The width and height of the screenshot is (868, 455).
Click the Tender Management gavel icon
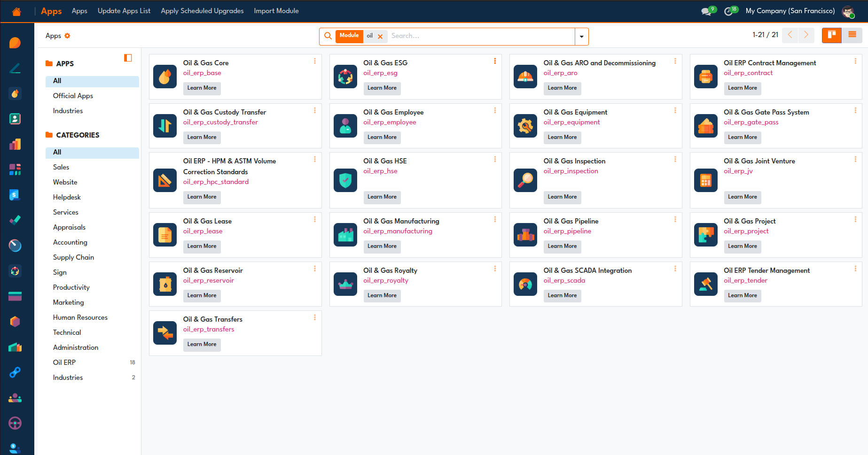click(x=706, y=284)
